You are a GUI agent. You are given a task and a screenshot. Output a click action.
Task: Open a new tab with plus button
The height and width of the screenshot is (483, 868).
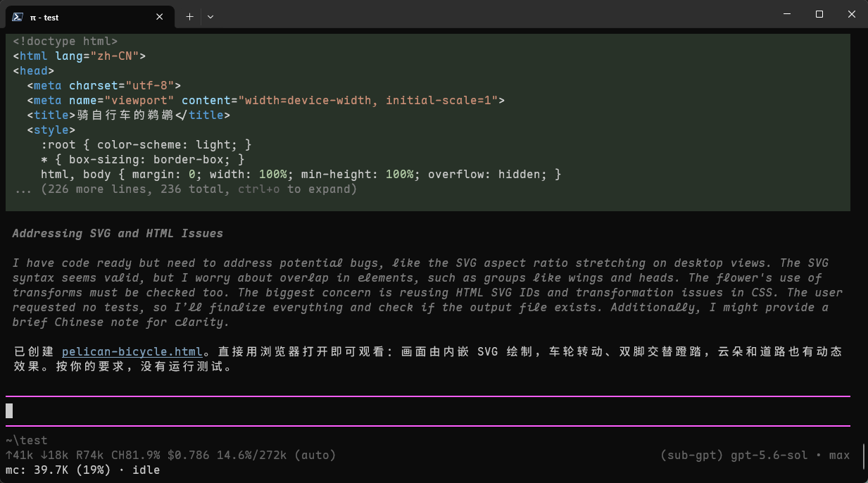point(189,16)
